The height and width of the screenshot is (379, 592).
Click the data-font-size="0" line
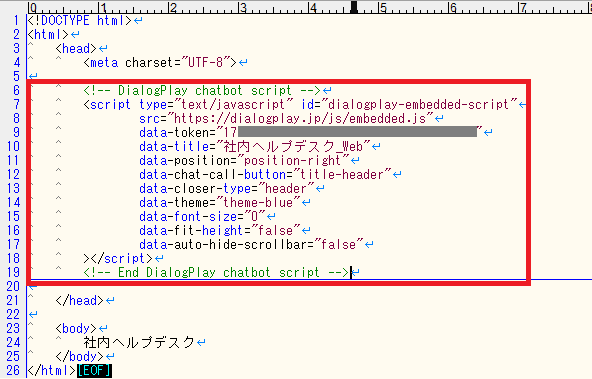(x=202, y=216)
